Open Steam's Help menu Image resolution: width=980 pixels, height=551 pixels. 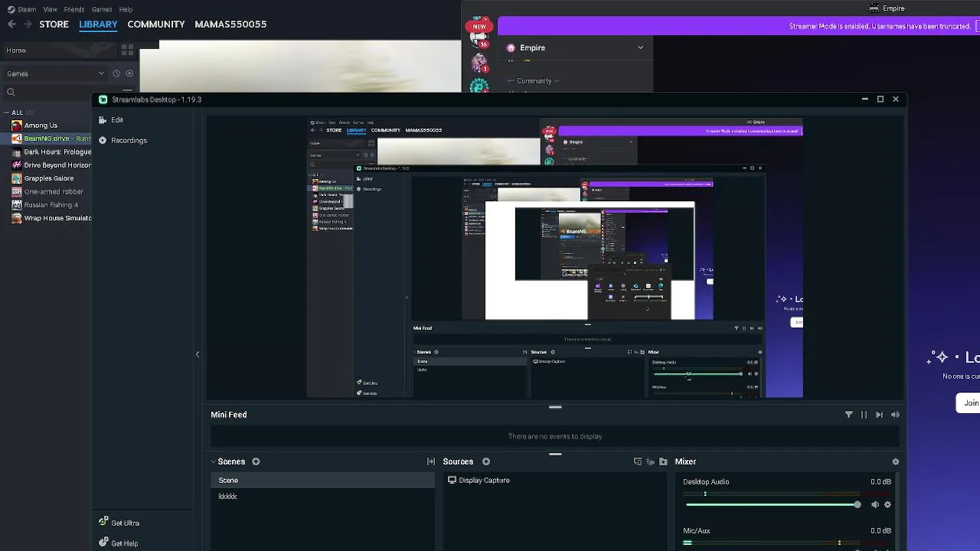126,9
